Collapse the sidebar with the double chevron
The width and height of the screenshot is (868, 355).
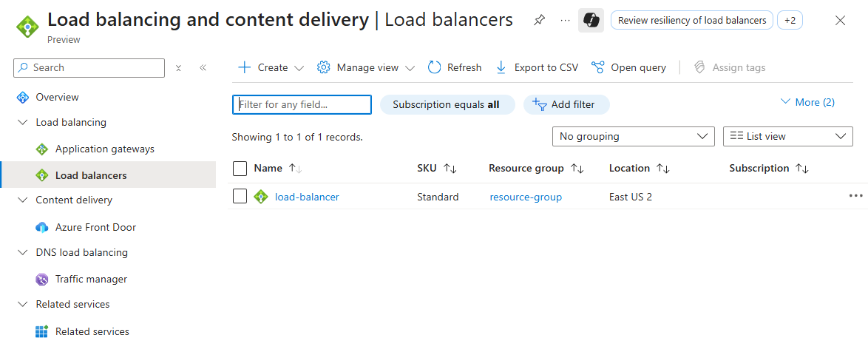click(203, 67)
